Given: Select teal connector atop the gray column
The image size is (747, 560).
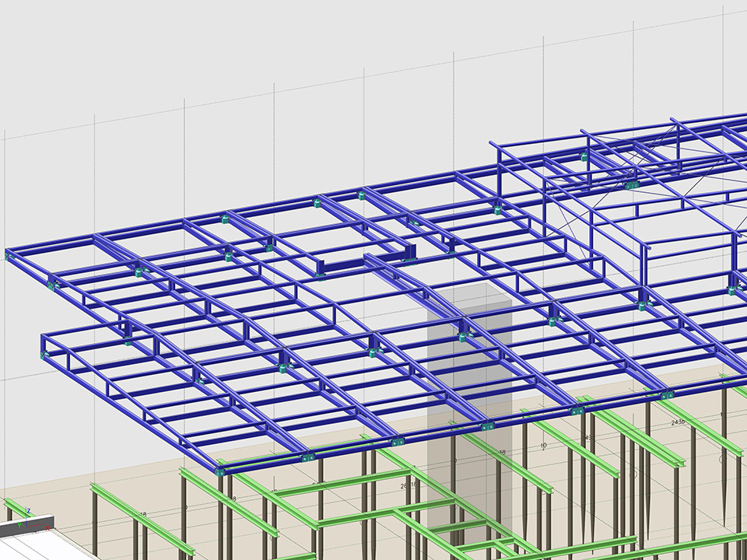Looking at the screenshot, I should tap(464, 336).
